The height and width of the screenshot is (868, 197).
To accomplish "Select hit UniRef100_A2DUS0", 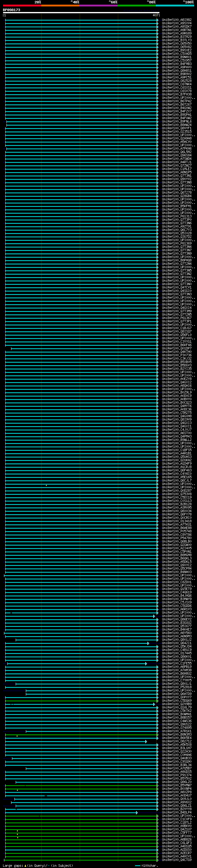I will 176,850.
